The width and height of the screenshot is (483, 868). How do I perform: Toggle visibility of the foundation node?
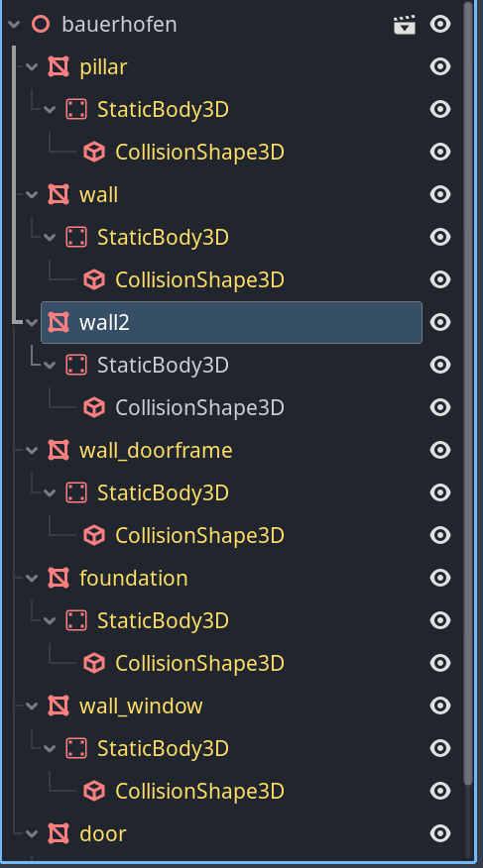coord(440,578)
